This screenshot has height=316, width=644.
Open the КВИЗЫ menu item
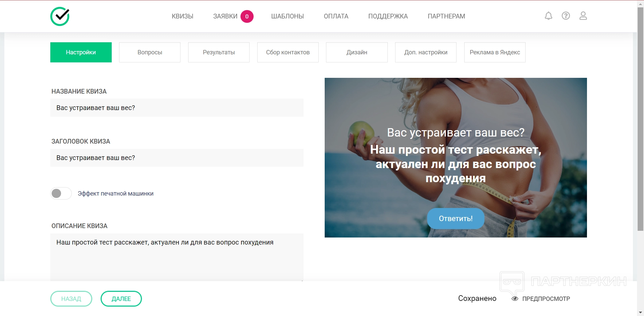[182, 16]
